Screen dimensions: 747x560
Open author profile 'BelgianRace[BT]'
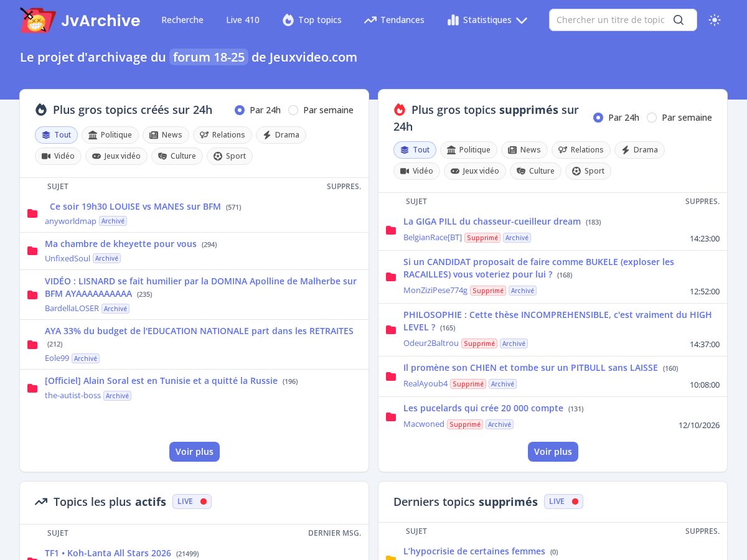click(433, 238)
